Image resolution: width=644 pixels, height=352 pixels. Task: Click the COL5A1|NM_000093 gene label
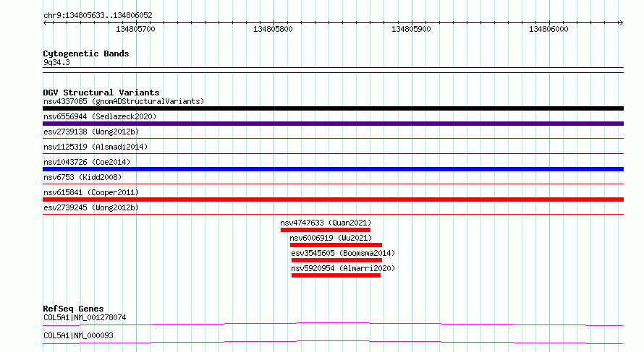pyautogui.click(x=78, y=335)
